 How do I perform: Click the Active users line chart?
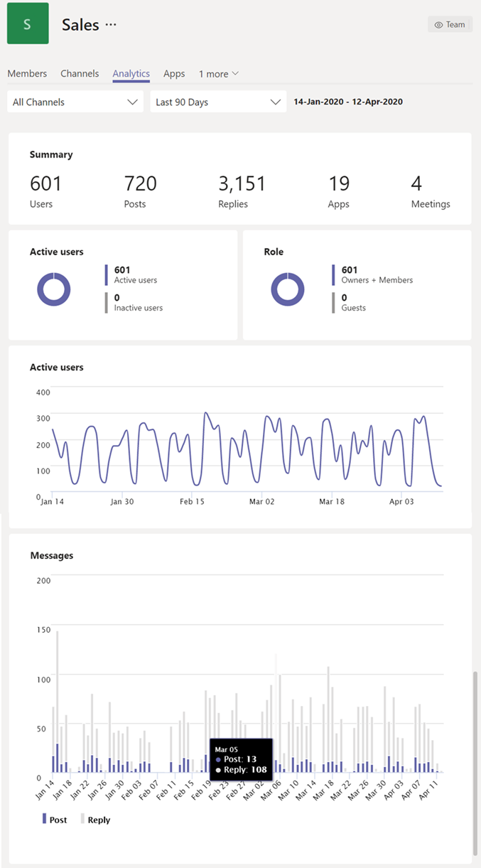(247, 444)
